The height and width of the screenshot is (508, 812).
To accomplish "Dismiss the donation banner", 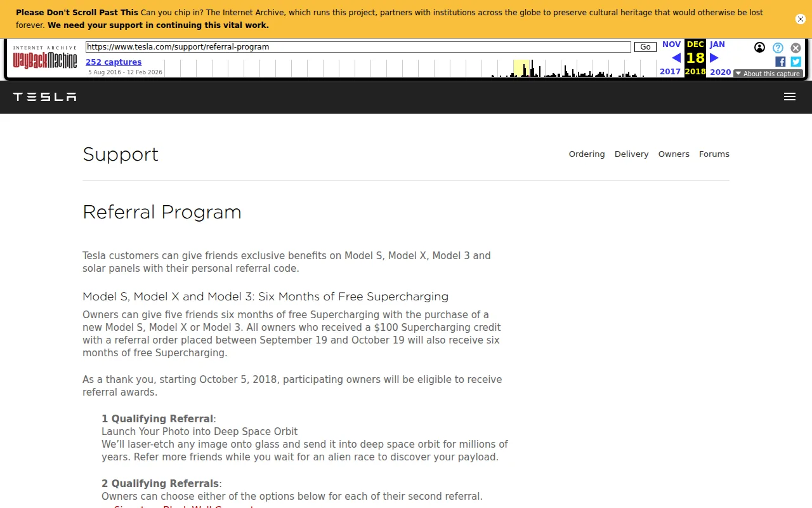I will coord(801,19).
